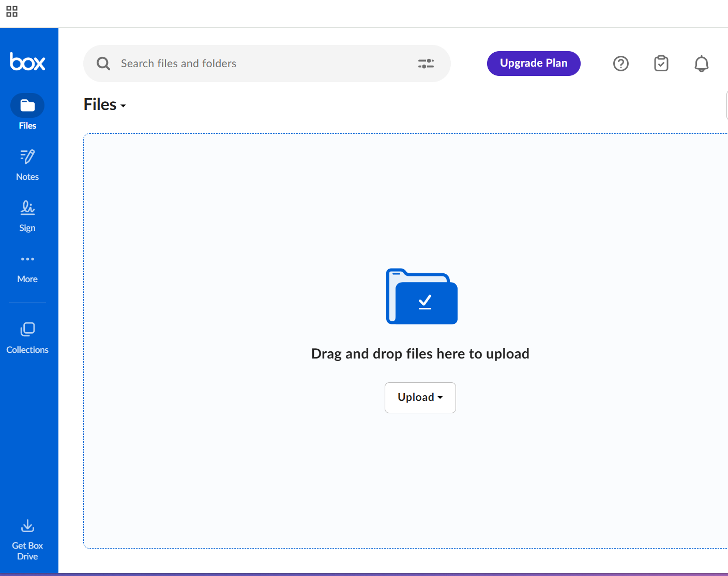The image size is (728, 576).
Task: Click the Box logo in sidebar
Action: coord(27,62)
